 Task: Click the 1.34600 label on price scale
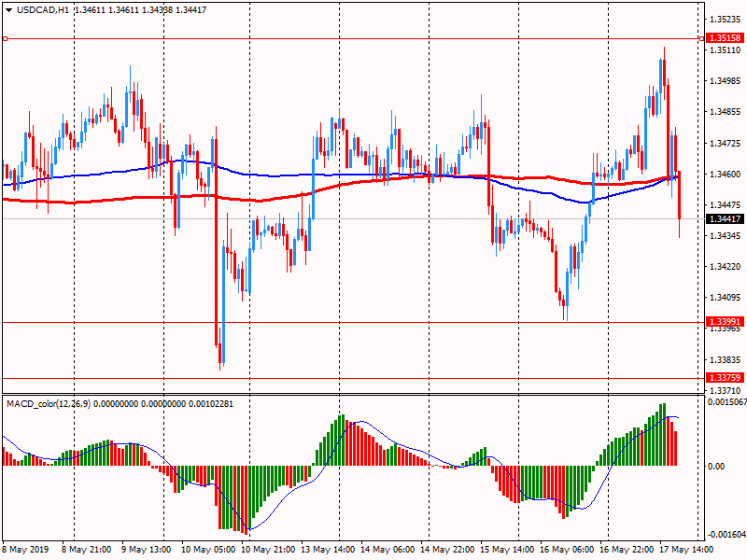[725, 175]
